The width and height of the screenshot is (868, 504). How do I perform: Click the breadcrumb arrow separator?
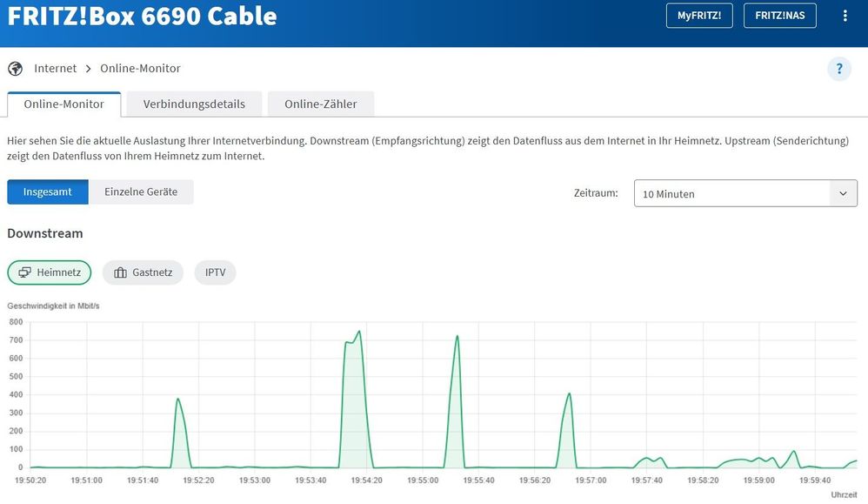[x=89, y=68]
